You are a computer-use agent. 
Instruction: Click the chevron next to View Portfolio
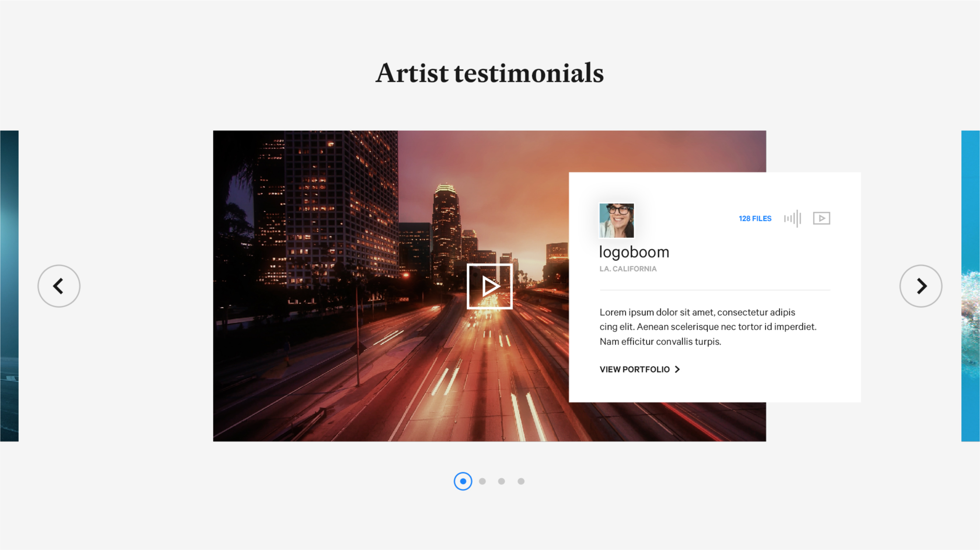[677, 369]
